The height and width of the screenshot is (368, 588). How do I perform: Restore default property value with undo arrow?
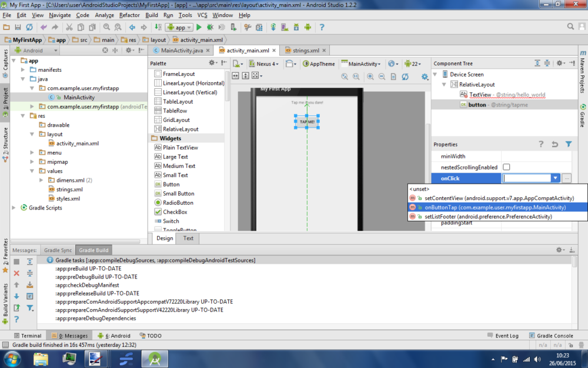pos(554,144)
